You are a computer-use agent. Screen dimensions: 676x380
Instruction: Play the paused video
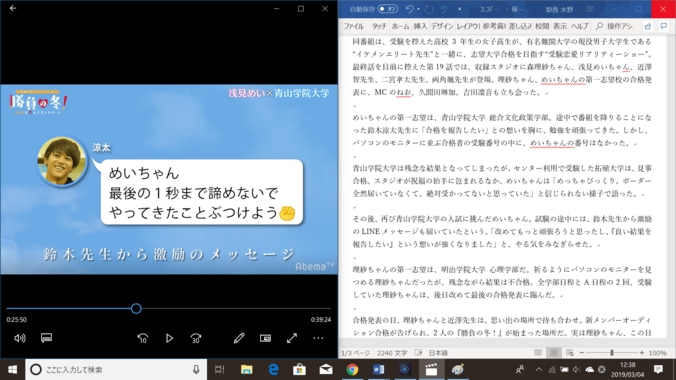pos(169,338)
